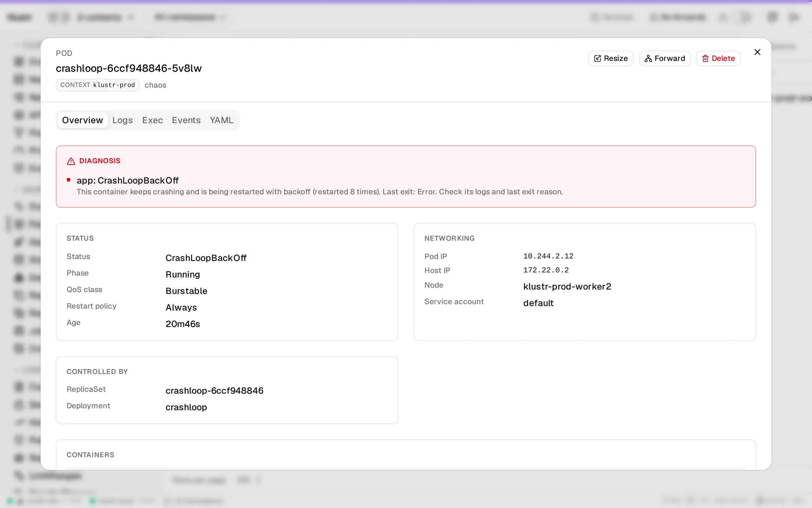This screenshot has height=508, width=812.
Task: Click the Always restart policy value
Action: [x=181, y=307]
